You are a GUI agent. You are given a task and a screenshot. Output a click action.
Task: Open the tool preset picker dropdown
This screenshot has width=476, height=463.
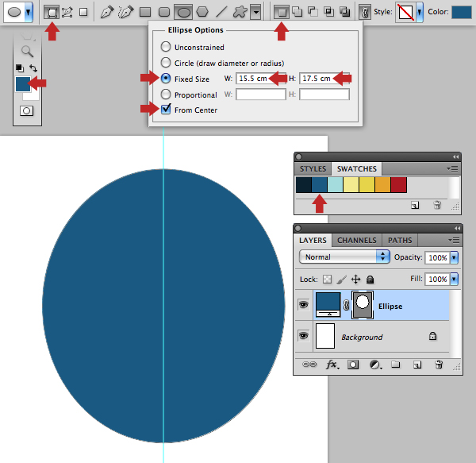click(29, 13)
